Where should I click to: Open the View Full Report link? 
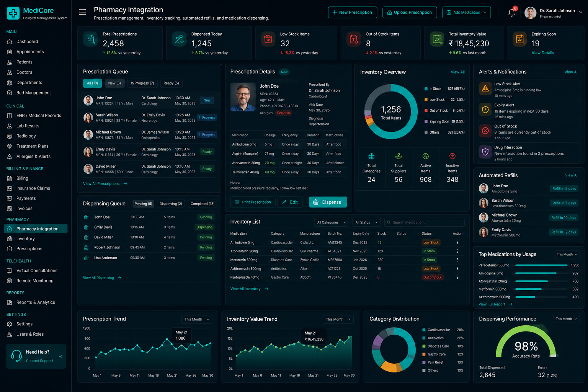click(495, 304)
